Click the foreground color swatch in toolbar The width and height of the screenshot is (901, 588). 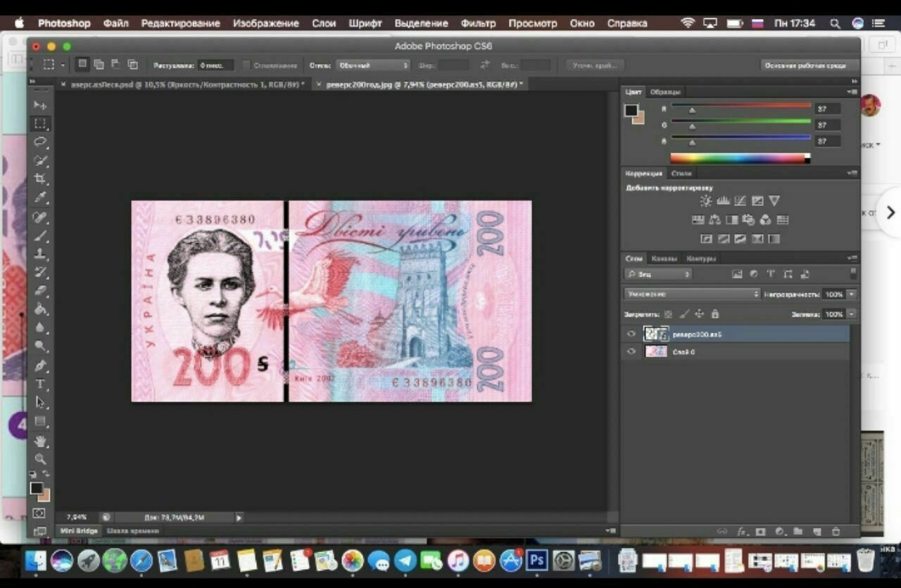pyautogui.click(x=37, y=487)
